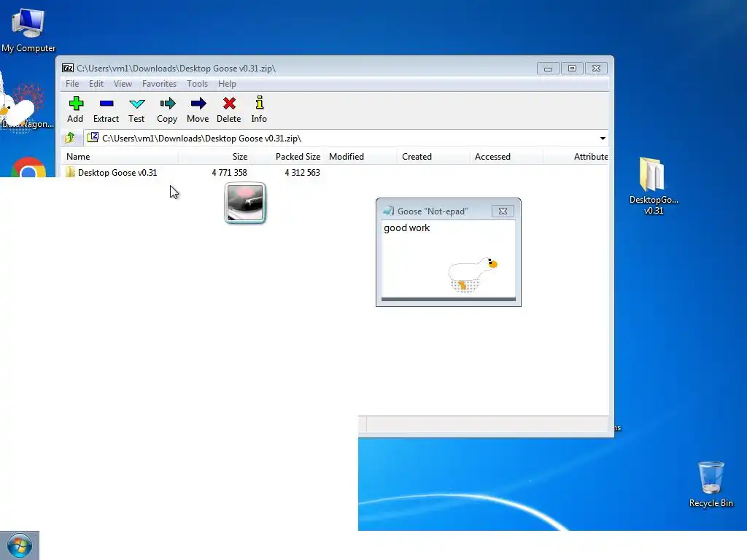Click the Chrome desktop icon
Screen dimensions: 747x560
(x=28, y=168)
